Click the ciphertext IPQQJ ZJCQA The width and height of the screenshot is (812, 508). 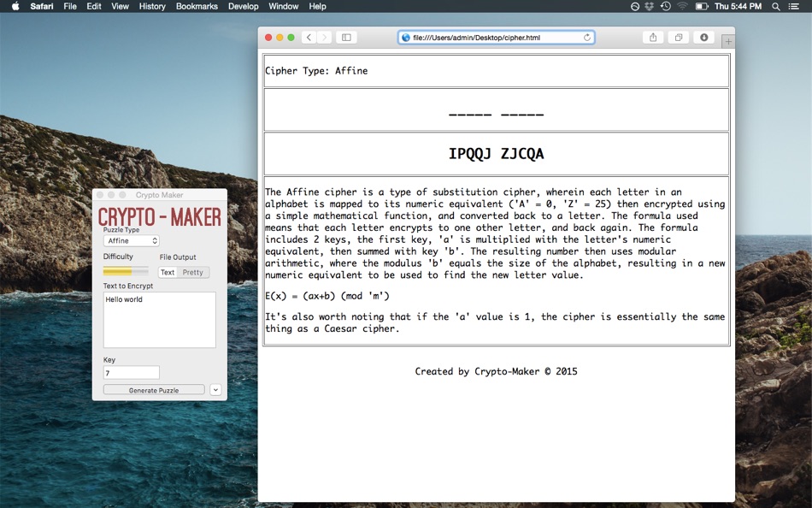point(496,154)
